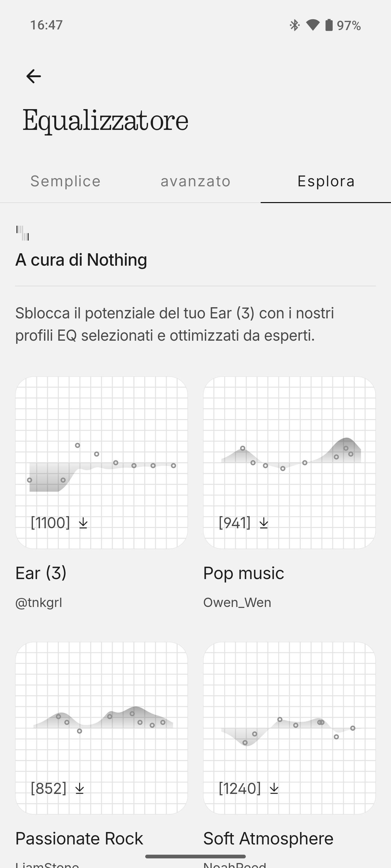Tap the Passionate Rock profile title
Image resolution: width=391 pixels, height=868 pixels.
click(79, 838)
